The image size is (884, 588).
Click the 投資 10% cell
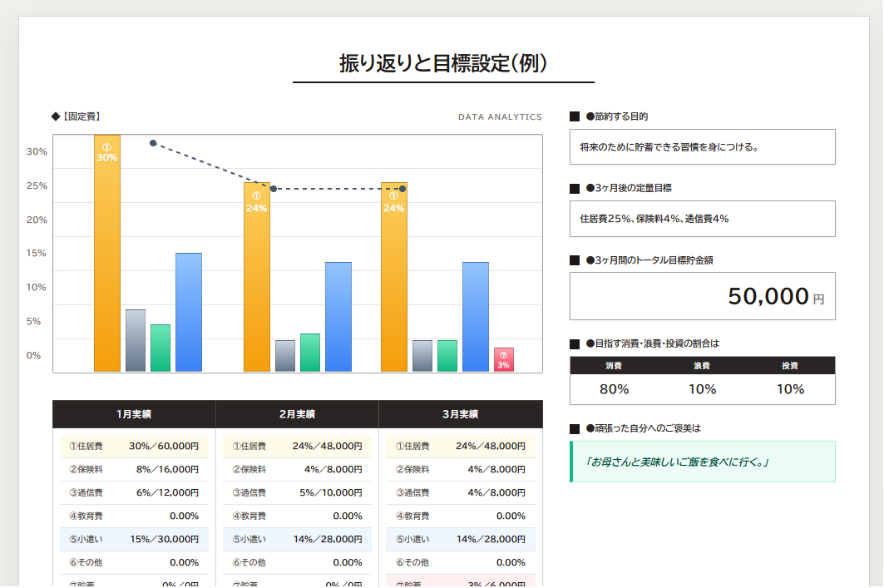790,388
